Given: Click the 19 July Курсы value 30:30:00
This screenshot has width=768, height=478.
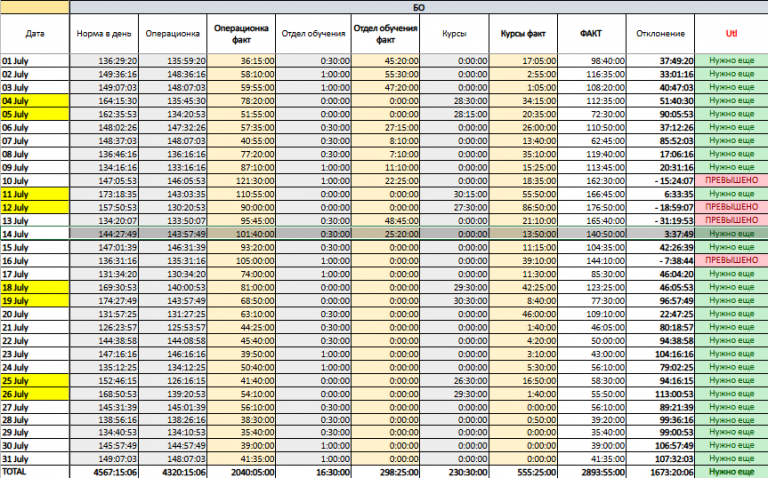Looking at the screenshot, I should (455, 301).
